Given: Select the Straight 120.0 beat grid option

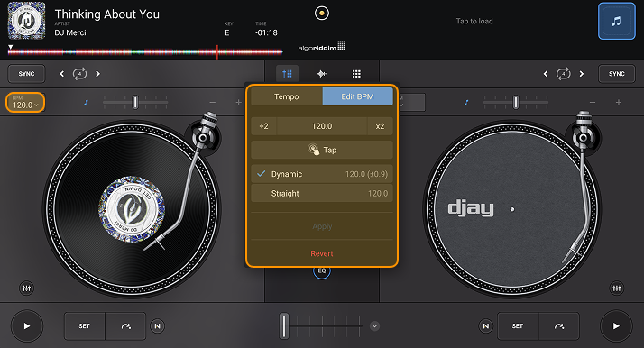Looking at the screenshot, I should click(x=322, y=193).
